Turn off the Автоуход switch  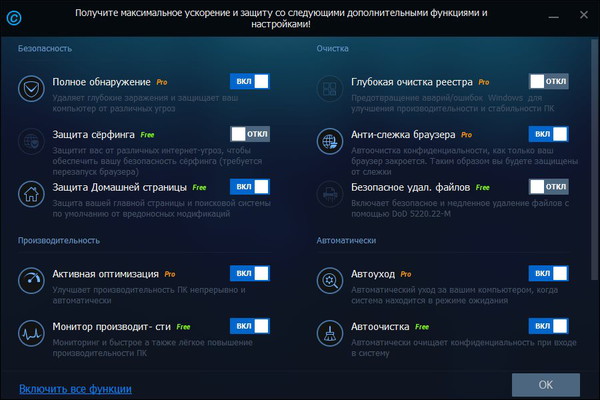coord(548,273)
